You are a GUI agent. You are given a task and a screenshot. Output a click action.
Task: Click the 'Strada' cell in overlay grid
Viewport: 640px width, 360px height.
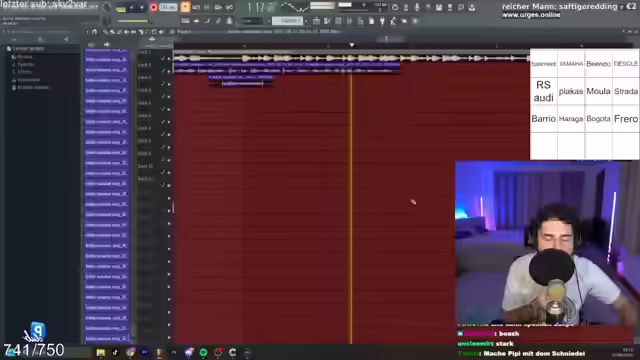click(x=626, y=91)
